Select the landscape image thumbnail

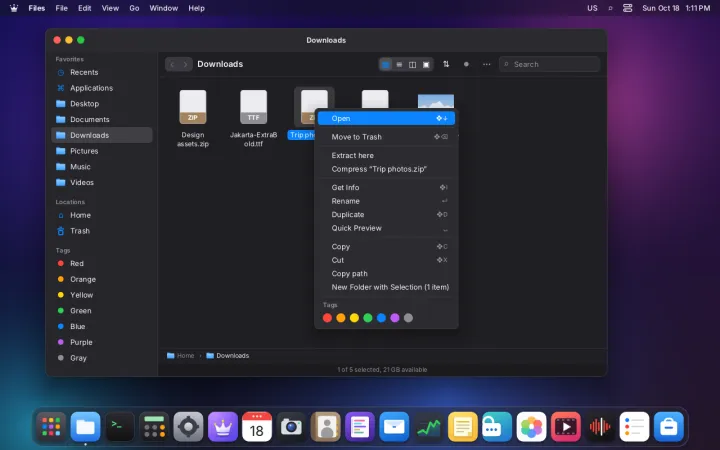click(x=436, y=101)
